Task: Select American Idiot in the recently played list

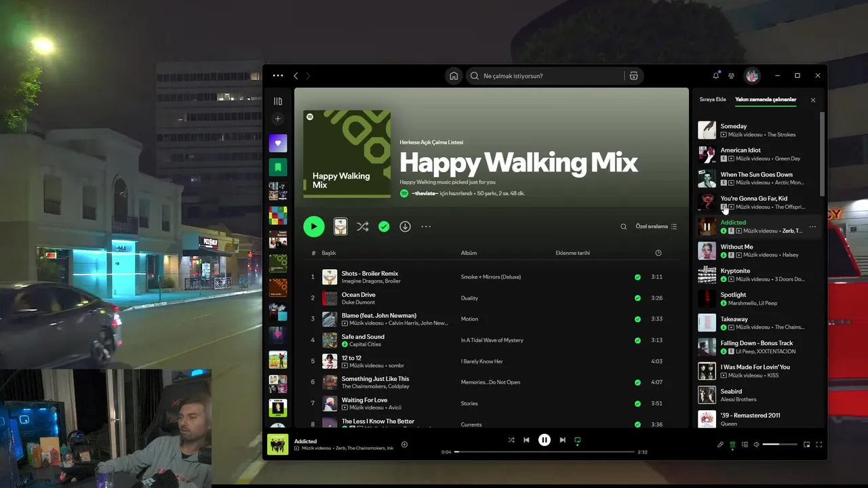Action: click(x=758, y=154)
